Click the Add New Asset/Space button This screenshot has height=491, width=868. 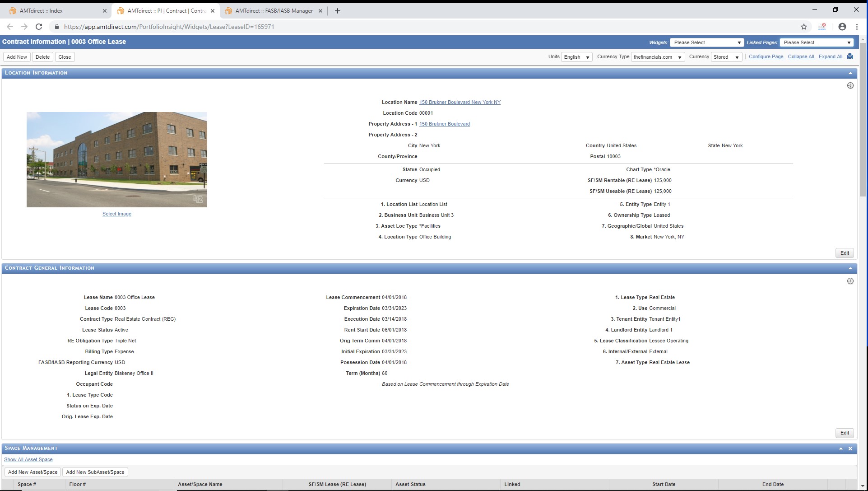pos(32,472)
